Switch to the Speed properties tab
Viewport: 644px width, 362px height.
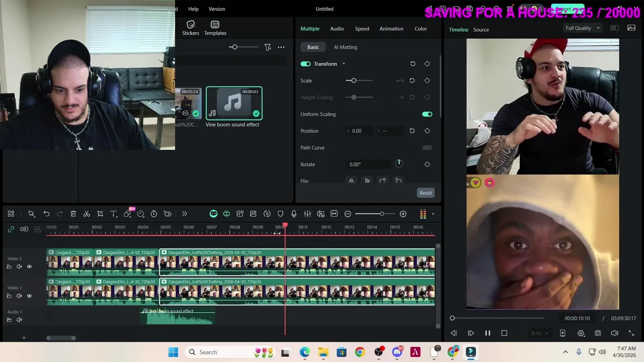point(362,29)
